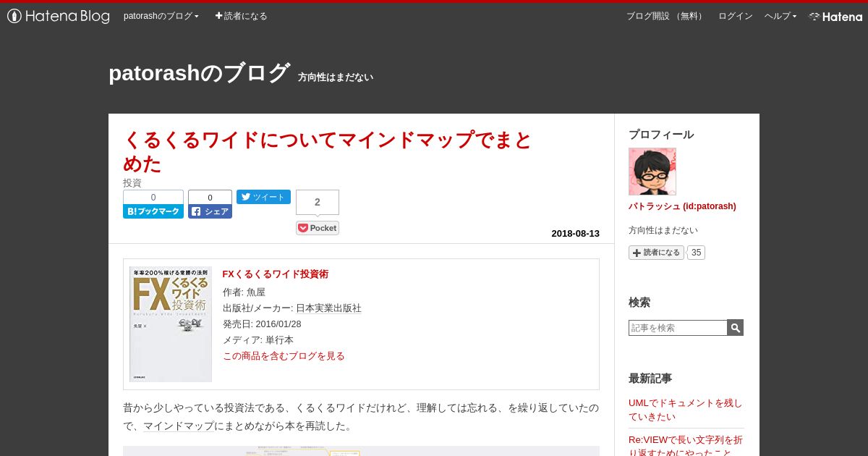Open ブログ開設（無料）link
The image size is (868, 456).
(665, 16)
